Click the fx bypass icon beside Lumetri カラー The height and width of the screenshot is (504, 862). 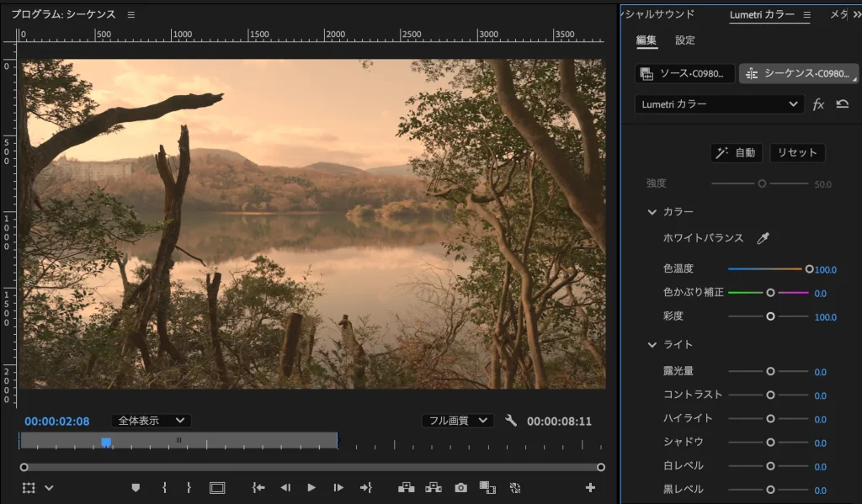tap(818, 103)
